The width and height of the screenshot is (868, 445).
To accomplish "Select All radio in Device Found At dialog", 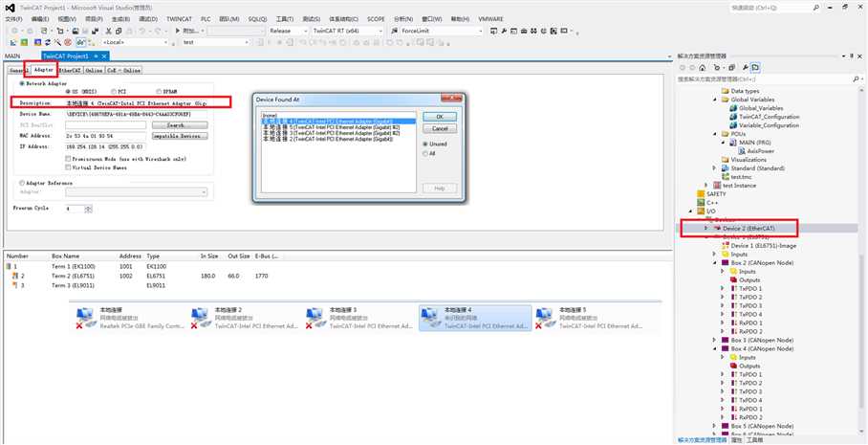I will tap(425, 153).
